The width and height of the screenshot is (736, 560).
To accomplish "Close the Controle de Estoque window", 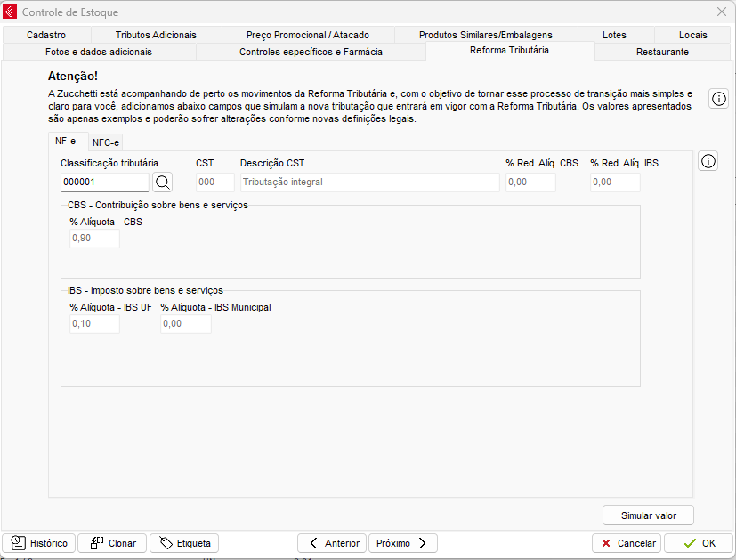I will tap(722, 12).
